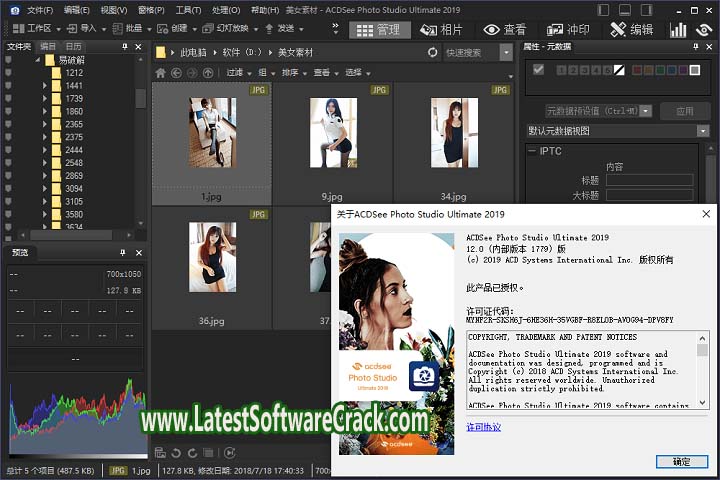Open the File (文件) menu
Image resolution: width=720 pixels, height=480 pixels.
tap(40, 10)
